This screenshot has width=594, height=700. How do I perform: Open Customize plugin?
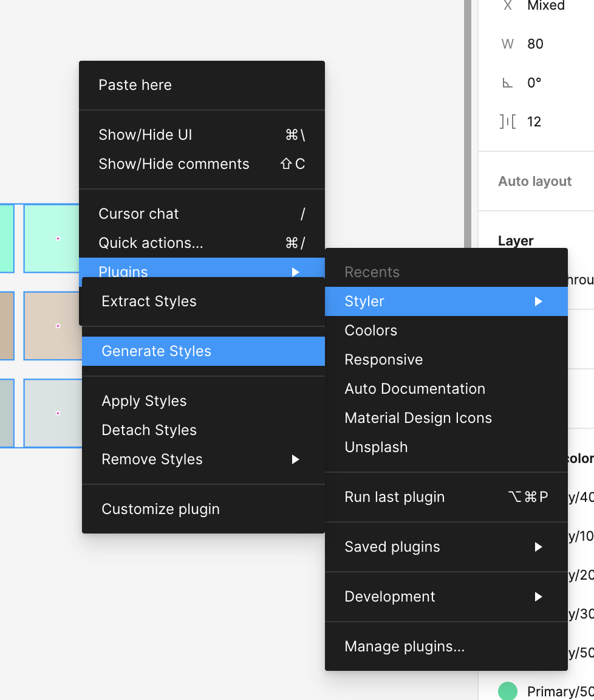point(160,509)
